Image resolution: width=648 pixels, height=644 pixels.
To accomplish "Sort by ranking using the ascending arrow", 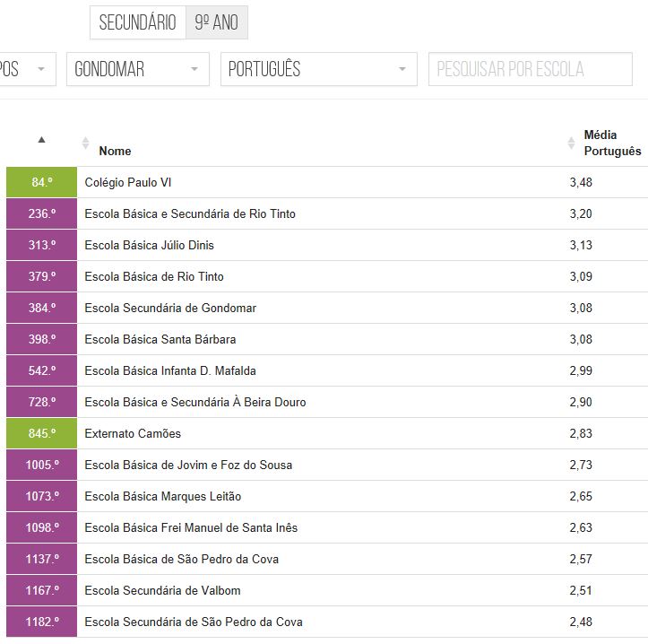I will tap(41, 140).
